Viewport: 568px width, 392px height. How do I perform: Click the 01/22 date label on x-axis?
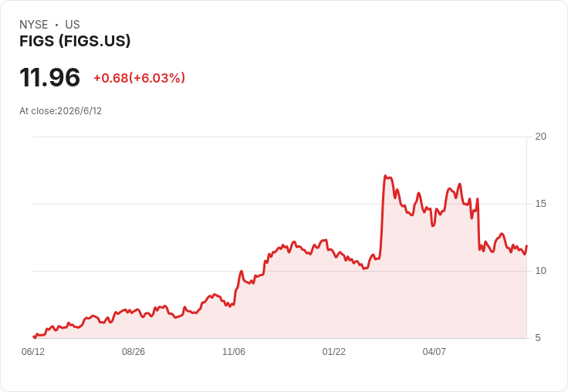click(333, 351)
